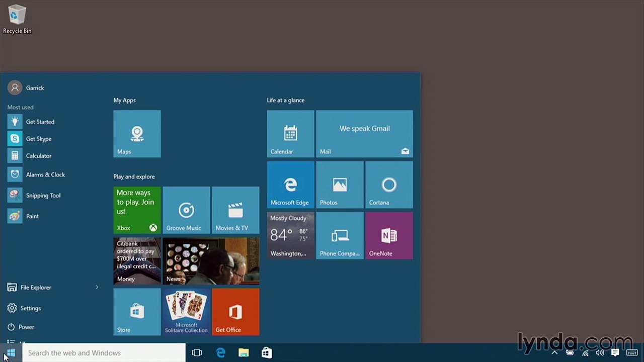Open the Movies & TV tile

point(235,210)
